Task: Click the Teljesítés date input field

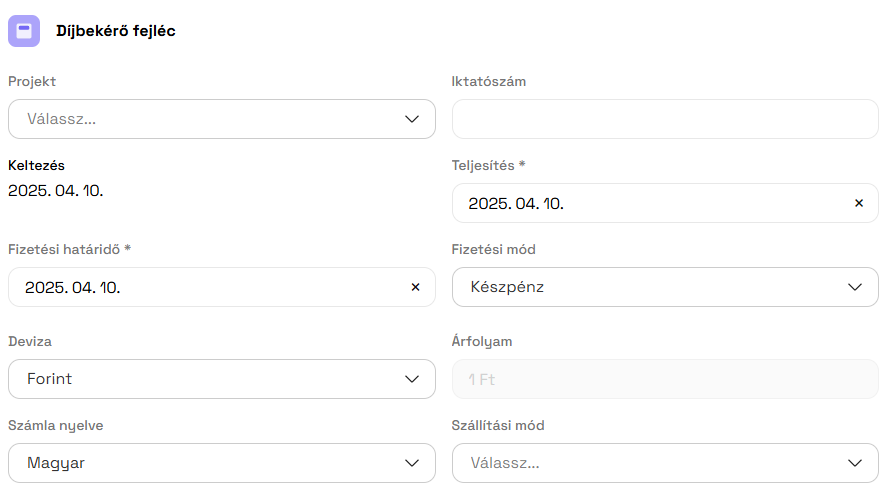Action: pyautogui.click(x=640, y=203)
